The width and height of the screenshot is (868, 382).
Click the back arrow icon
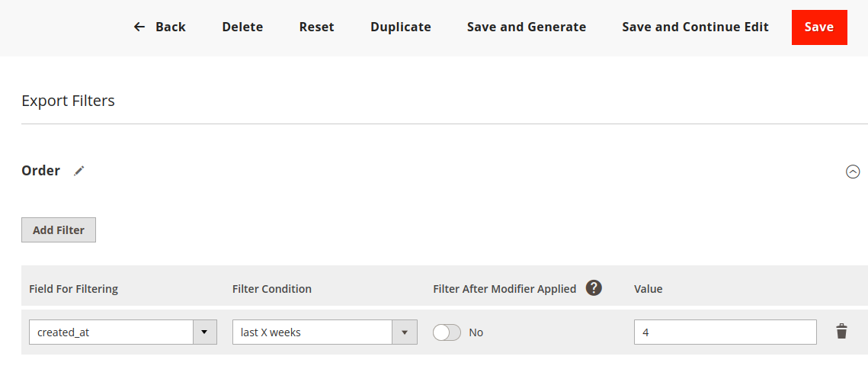tap(139, 27)
